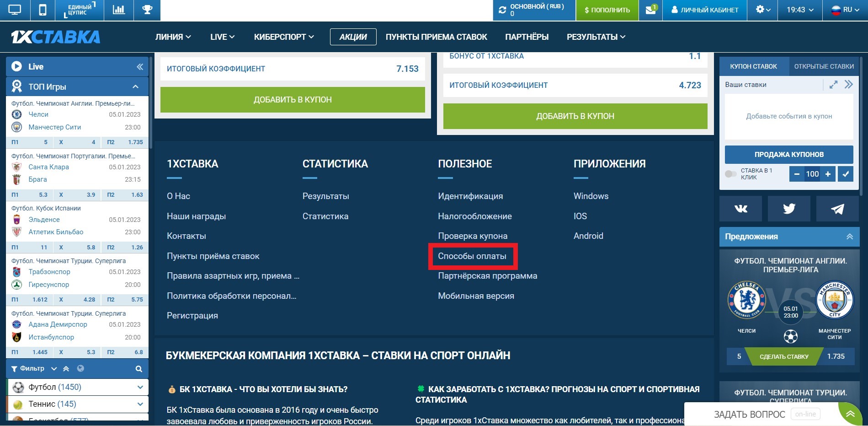The width and height of the screenshot is (868, 426).
Task: Select П1 5.3 odds for Санта Клара
Action: point(30,195)
